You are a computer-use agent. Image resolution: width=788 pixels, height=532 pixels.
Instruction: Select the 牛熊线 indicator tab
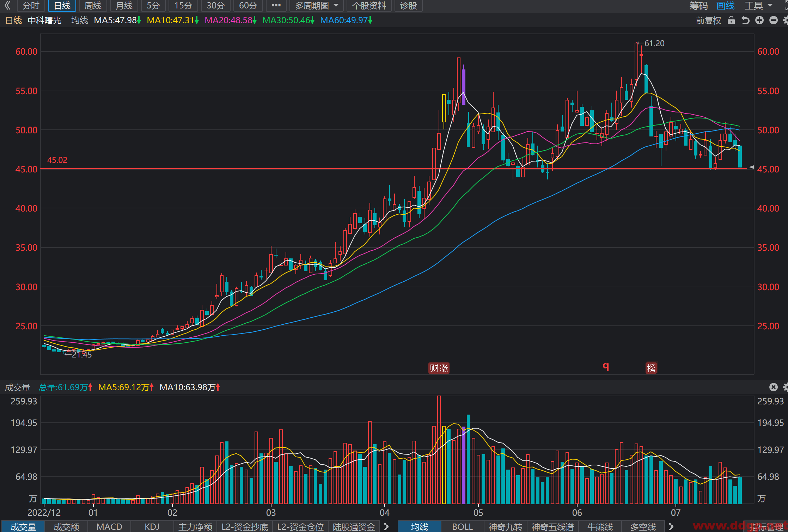[x=600, y=526]
